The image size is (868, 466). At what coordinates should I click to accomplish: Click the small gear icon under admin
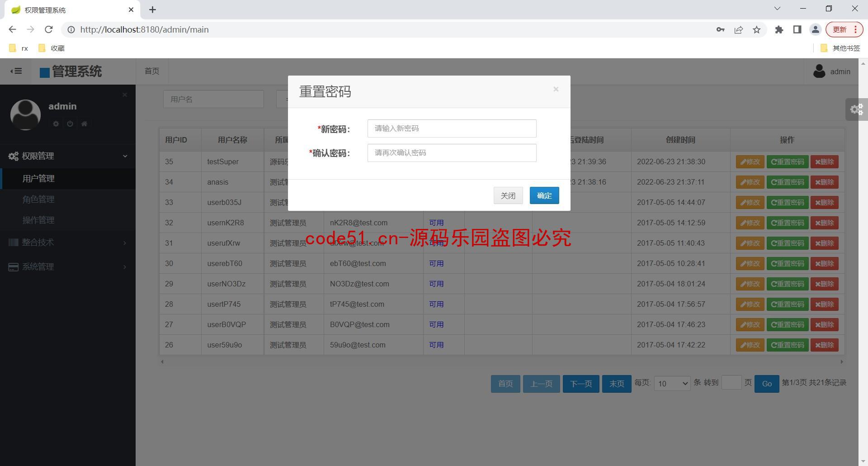coord(56,124)
